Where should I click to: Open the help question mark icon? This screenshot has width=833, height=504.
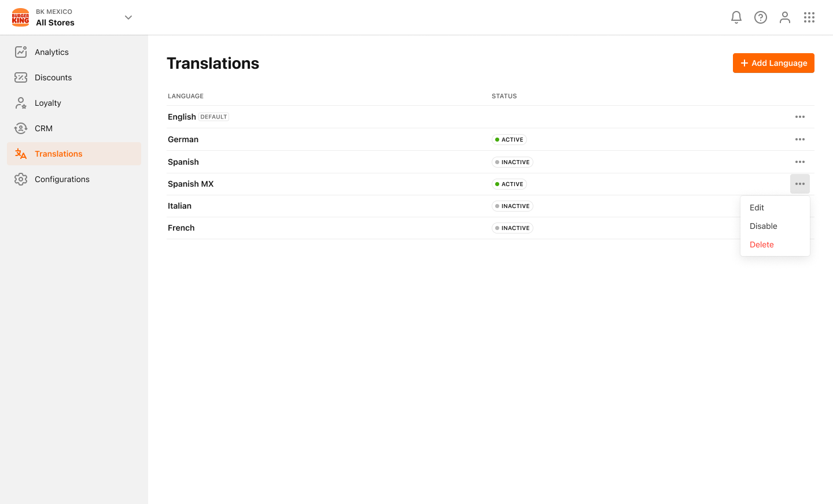(761, 17)
